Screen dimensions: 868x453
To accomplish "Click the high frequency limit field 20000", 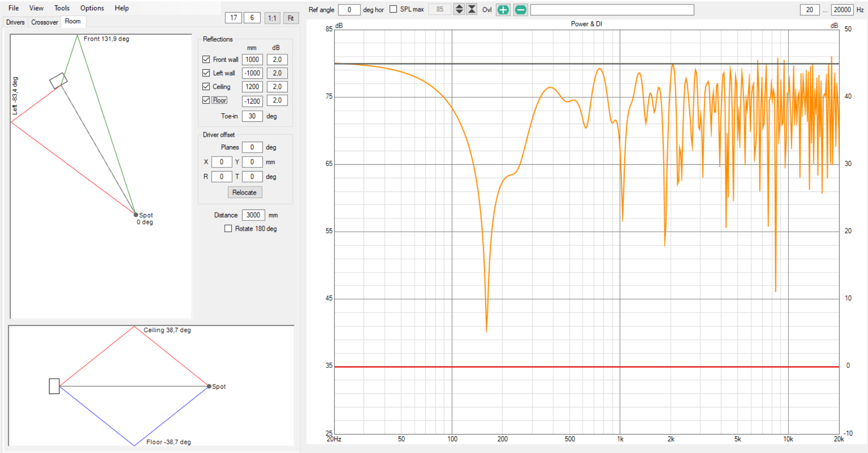I will pos(842,10).
